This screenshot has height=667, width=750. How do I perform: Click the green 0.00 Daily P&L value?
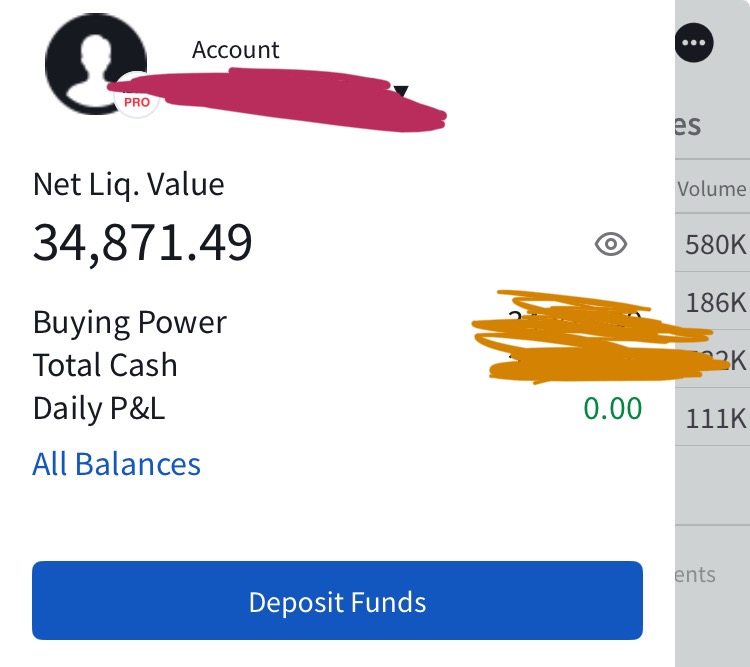pos(612,408)
